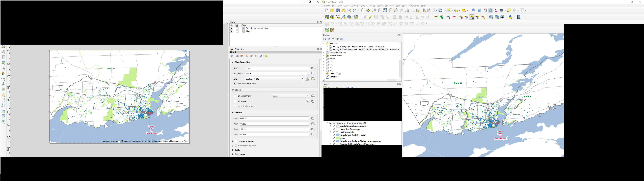This screenshot has height=181, width=644.
Task: Open the Field Calculator abacus icon
Action: 485,11
